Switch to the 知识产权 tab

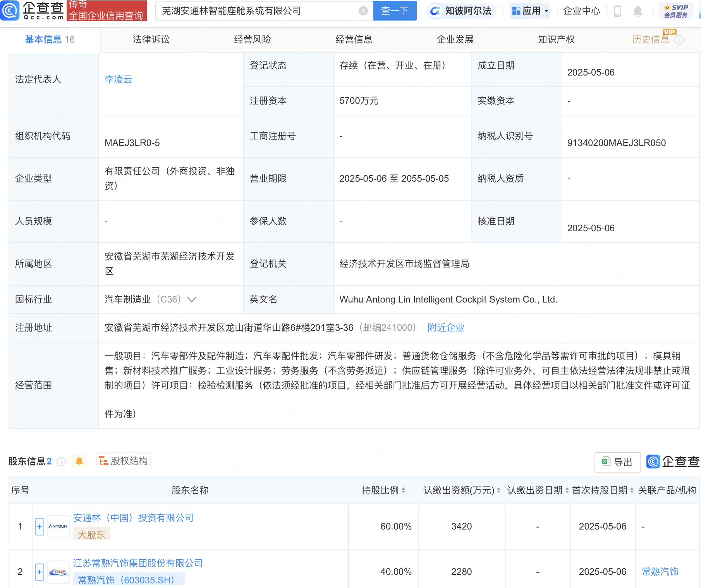pyautogui.click(x=556, y=40)
